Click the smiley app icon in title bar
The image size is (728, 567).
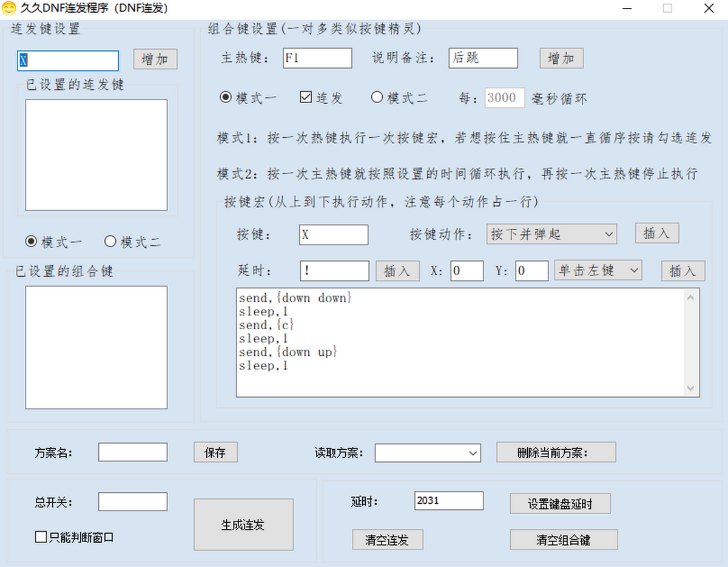tap(9, 8)
